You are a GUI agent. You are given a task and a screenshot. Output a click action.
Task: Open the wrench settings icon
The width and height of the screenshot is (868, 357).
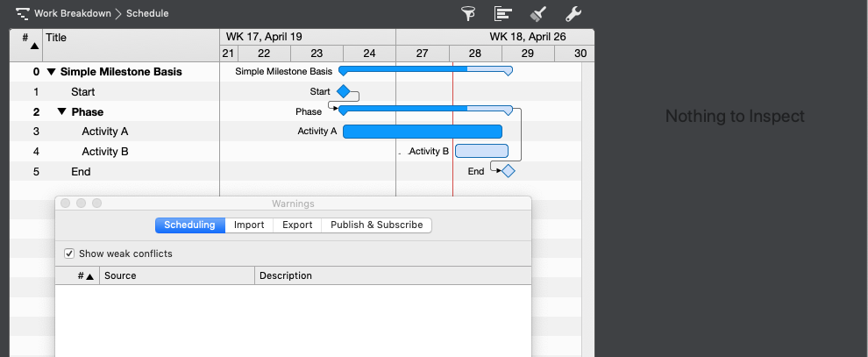point(573,13)
